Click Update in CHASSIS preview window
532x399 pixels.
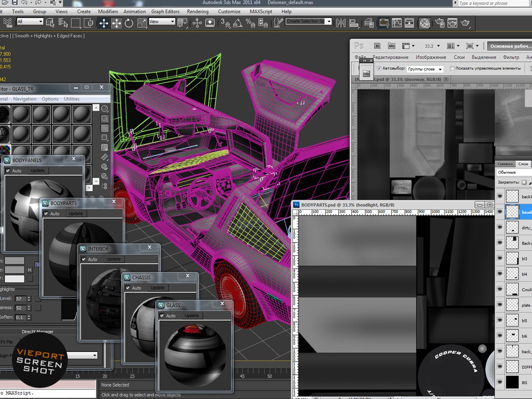pos(157,288)
